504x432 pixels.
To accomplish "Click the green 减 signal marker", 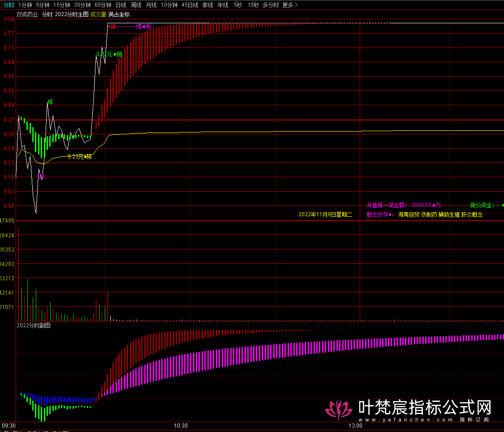I will (x=50, y=102).
